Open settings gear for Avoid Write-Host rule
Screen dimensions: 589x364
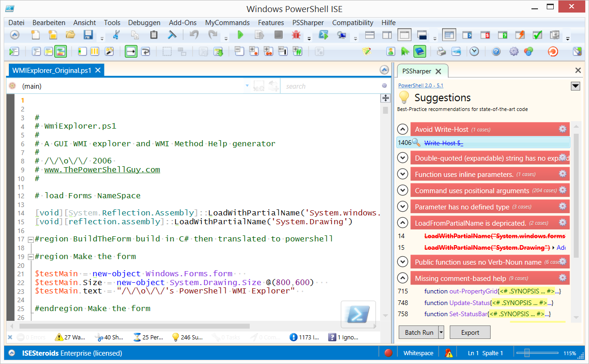[563, 129]
